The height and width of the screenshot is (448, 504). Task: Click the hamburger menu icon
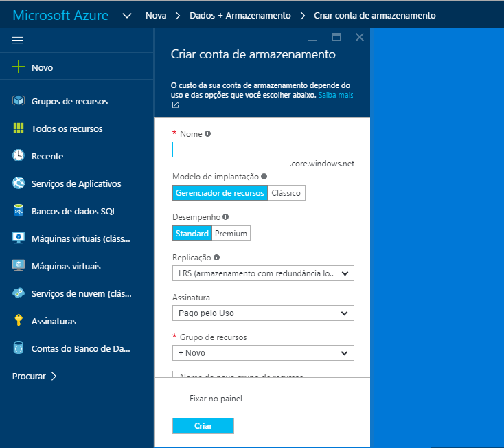tap(18, 40)
